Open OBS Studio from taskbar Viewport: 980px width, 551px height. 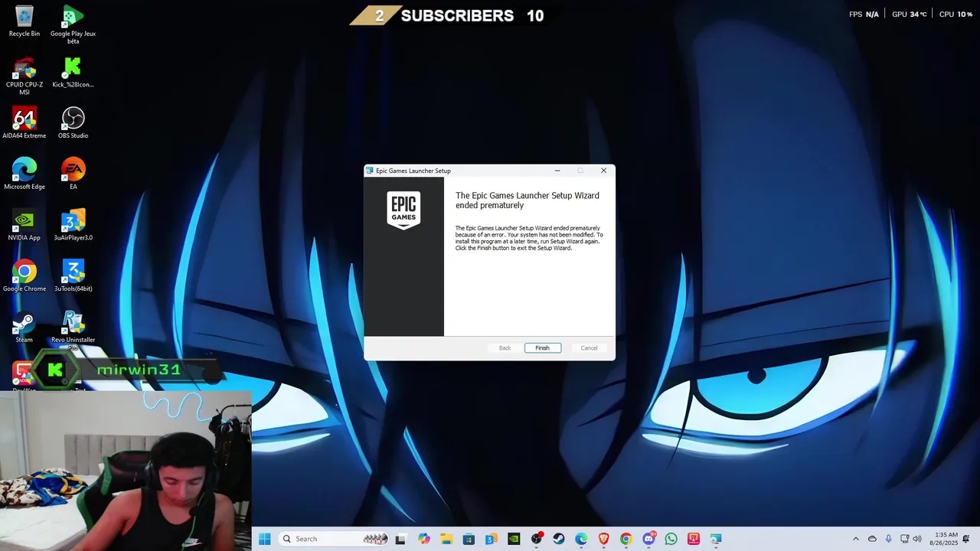tap(537, 539)
